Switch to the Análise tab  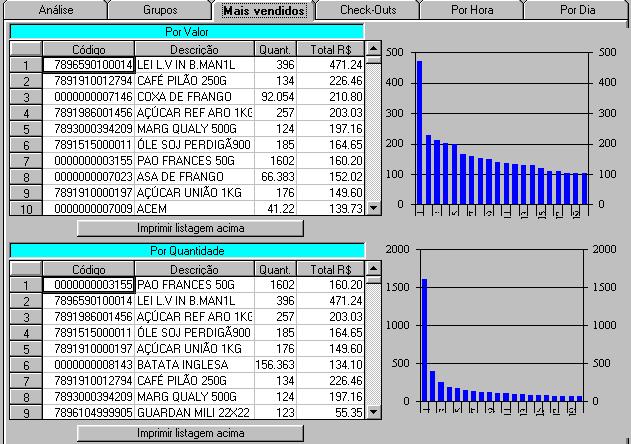click(55, 10)
